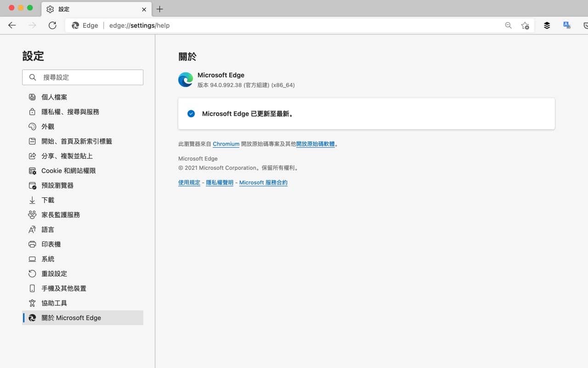Go back with the back arrow

(x=12, y=25)
